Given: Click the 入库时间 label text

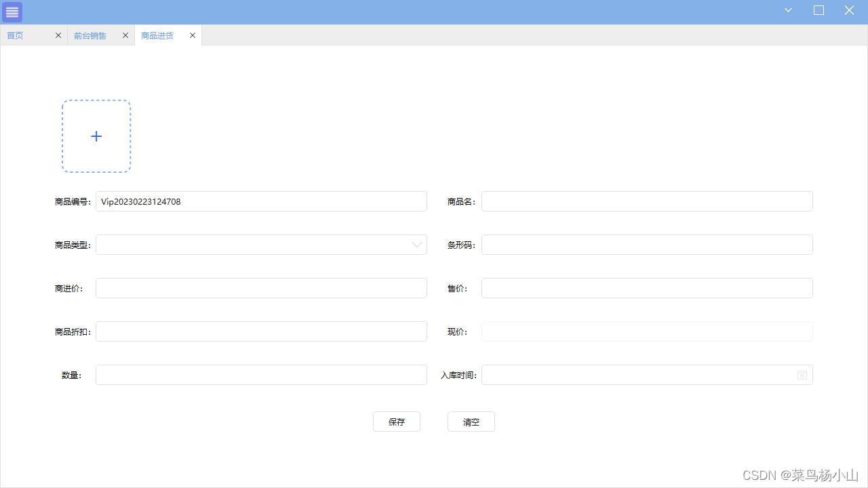Looking at the screenshot, I should 459,375.
